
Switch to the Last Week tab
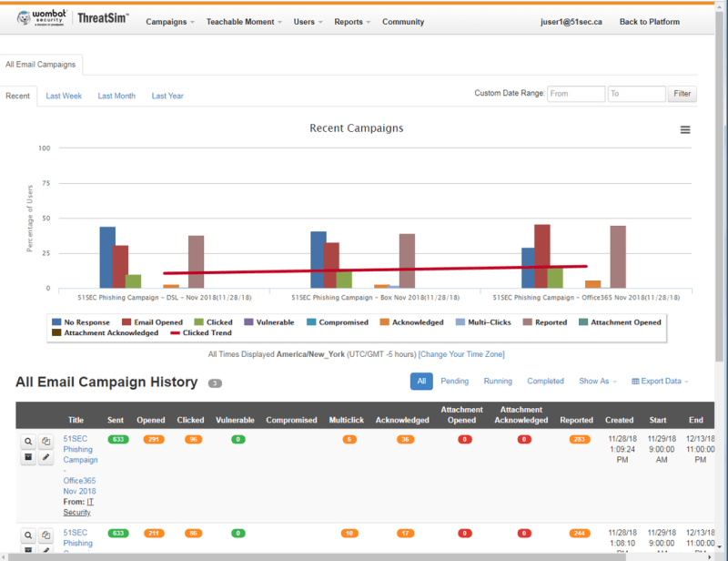(64, 96)
